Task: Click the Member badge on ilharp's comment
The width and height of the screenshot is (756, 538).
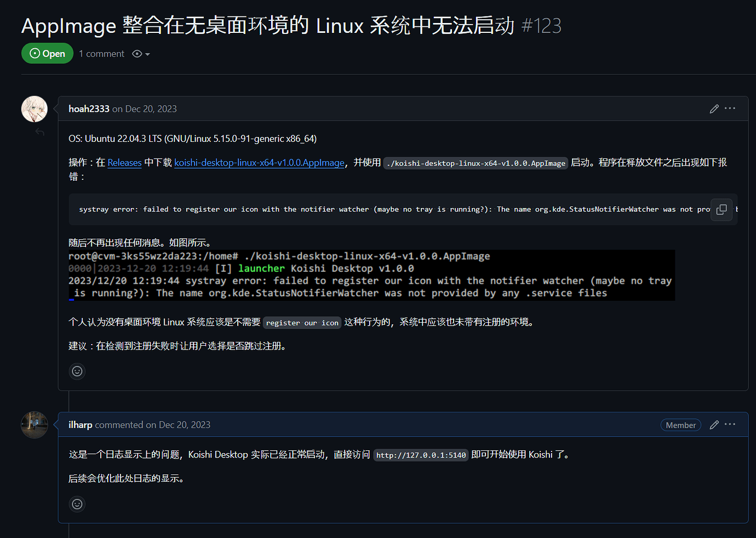Action: [680, 425]
